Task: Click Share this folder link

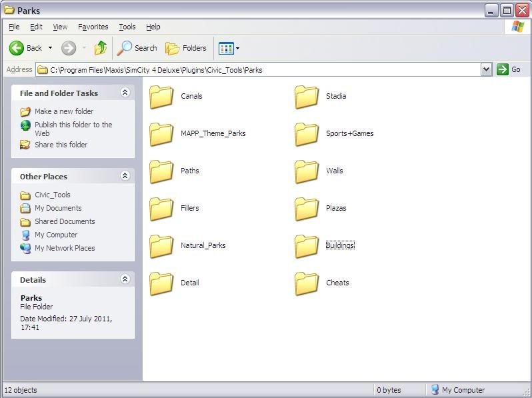Action: click(x=61, y=145)
